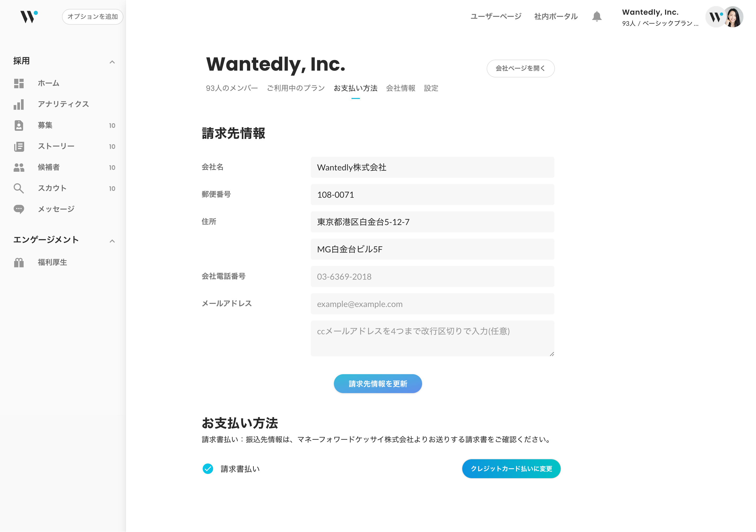756x532 pixels.
Task: Open 募集 menu label
Action: tap(45, 125)
